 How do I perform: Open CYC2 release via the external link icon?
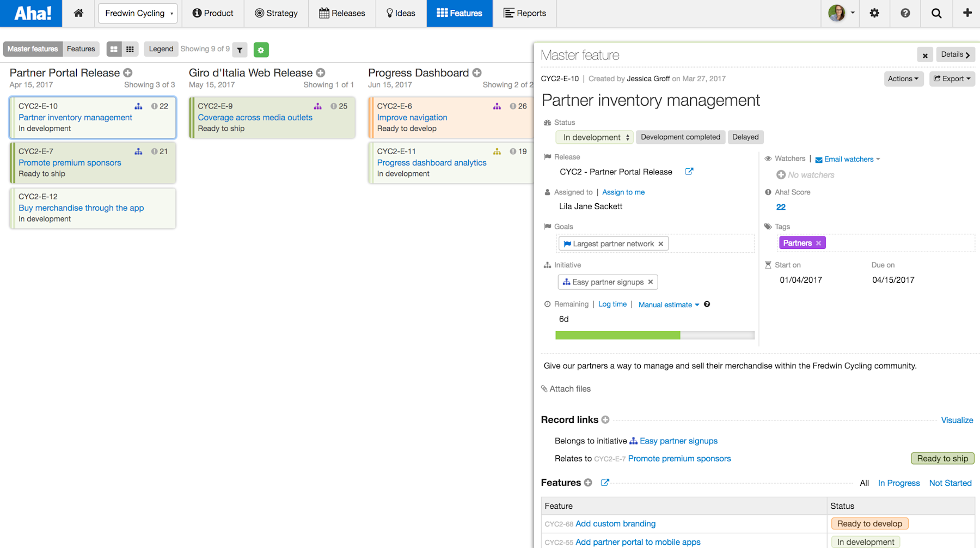tap(689, 171)
